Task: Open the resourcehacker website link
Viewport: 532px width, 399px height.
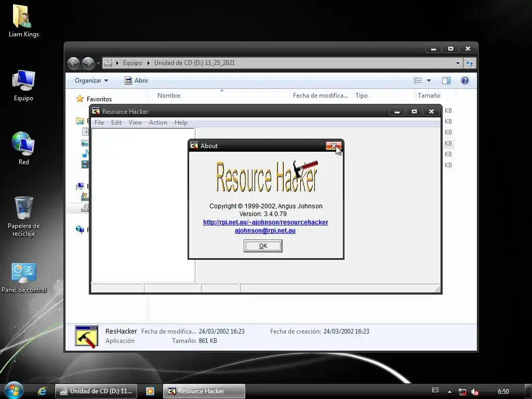Action: pyautogui.click(x=265, y=222)
